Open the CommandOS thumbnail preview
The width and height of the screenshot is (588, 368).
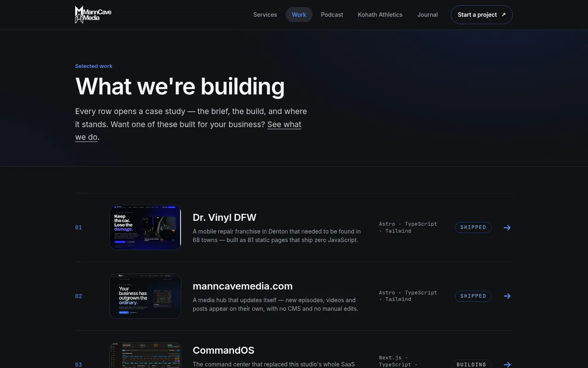click(145, 355)
